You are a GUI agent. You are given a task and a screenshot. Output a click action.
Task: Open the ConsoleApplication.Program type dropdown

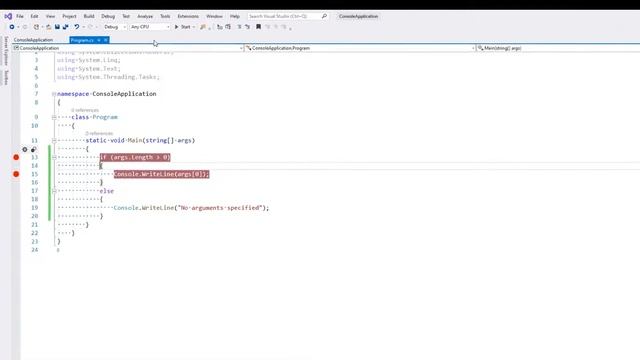tap(360, 48)
